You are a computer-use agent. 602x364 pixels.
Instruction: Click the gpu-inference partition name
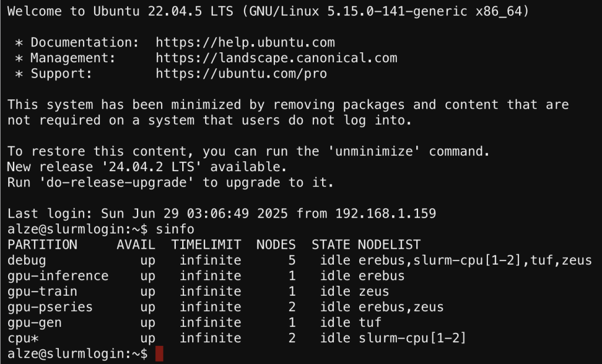[x=58, y=276]
